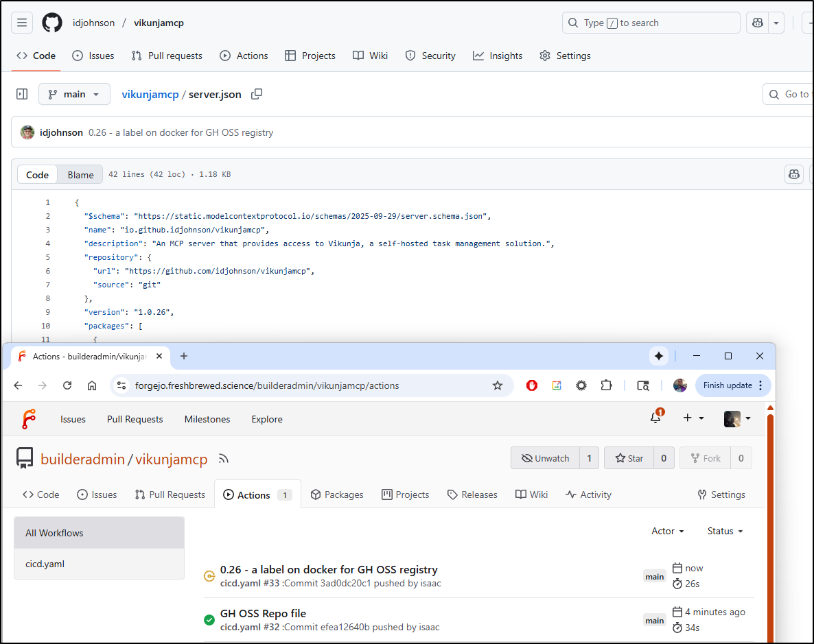Image resolution: width=814 pixels, height=644 pixels.
Task: Switch to Blame view
Action: tap(80, 175)
